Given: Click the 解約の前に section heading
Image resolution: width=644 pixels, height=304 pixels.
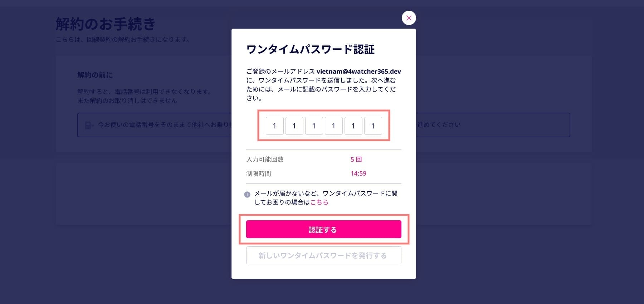Looking at the screenshot, I should 95,75.
